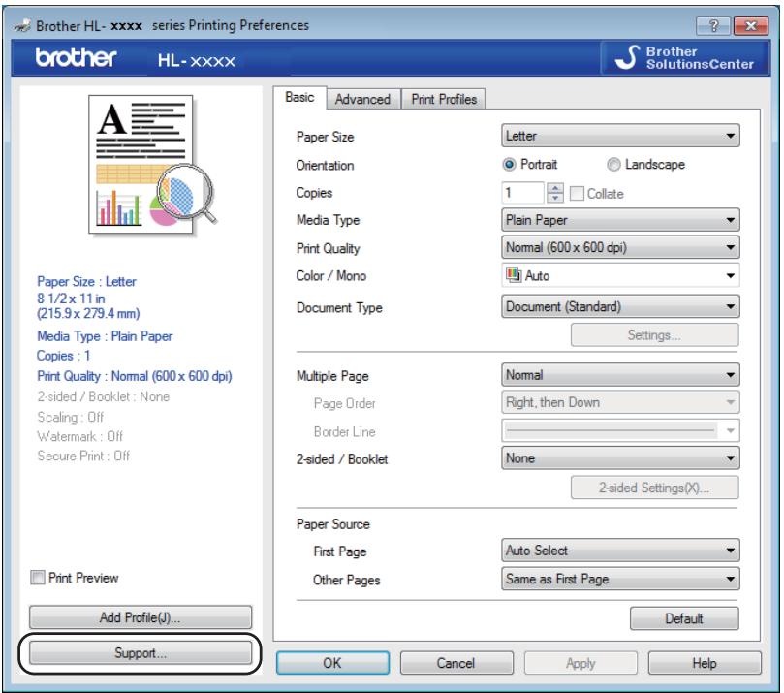Close the Printing Preferences window
This screenshot has width=784, height=693.
coord(750,25)
